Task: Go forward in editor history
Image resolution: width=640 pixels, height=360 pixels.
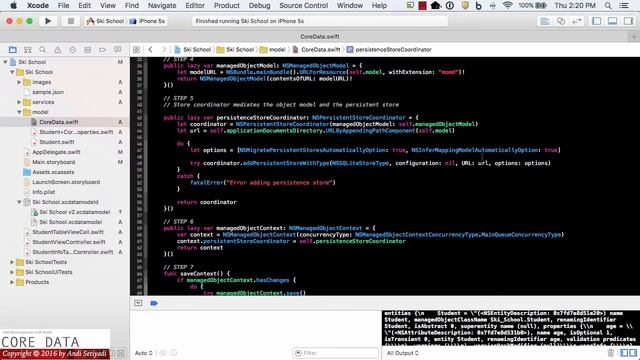Action: pos(164,49)
